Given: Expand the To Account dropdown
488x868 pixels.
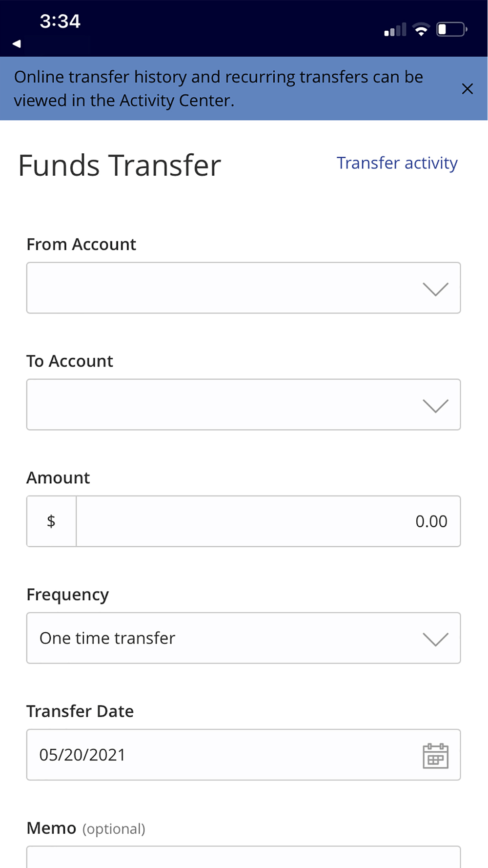Looking at the screenshot, I should (x=243, y=405).
